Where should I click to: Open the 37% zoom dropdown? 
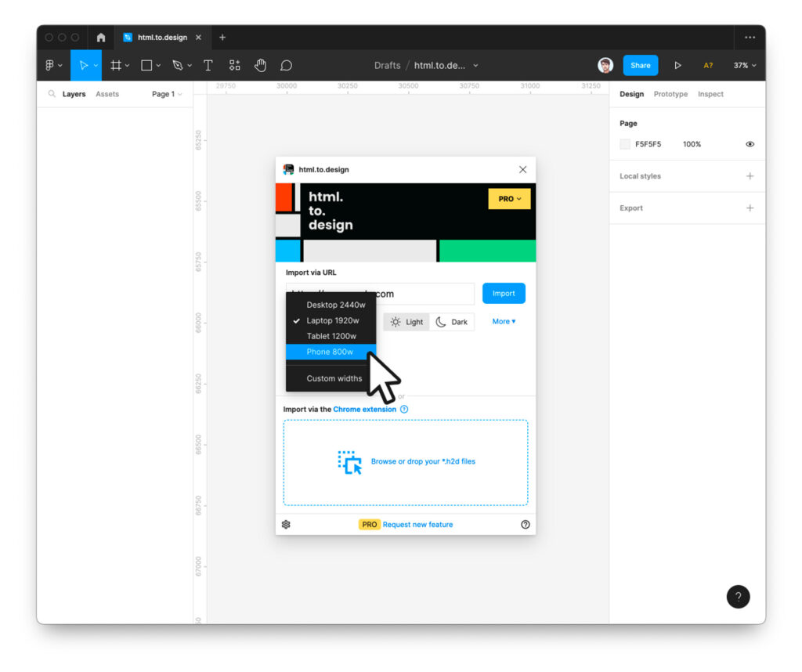pos(744,66)
